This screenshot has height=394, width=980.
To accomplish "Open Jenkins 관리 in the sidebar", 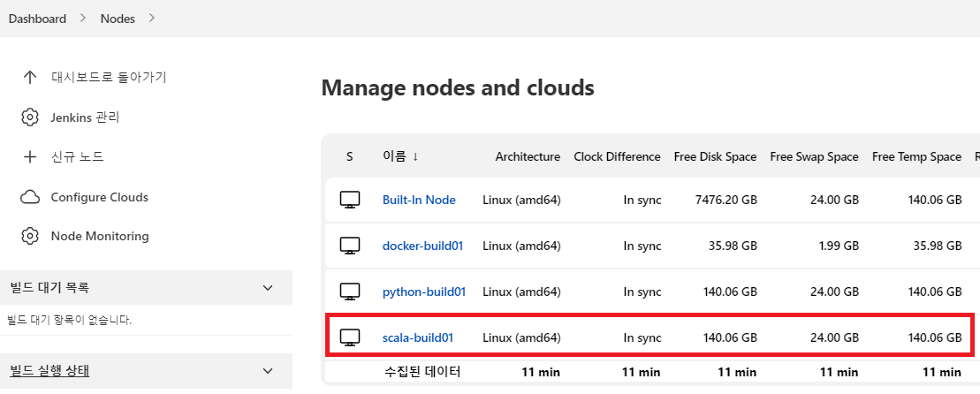I will (85, 117).
